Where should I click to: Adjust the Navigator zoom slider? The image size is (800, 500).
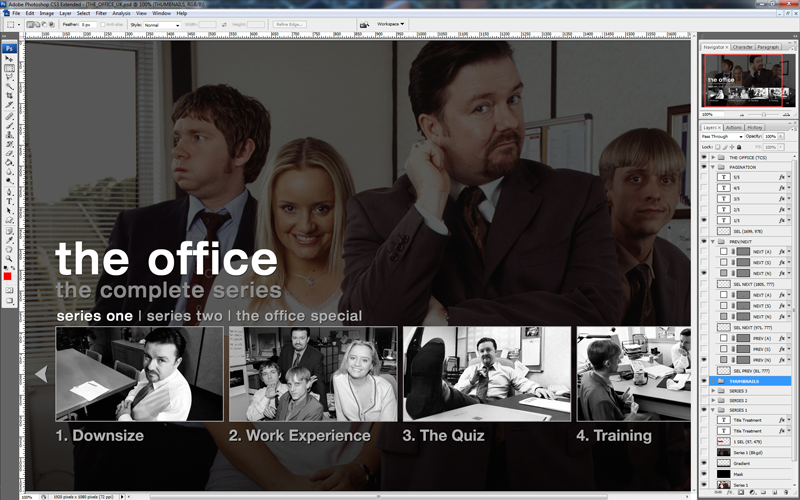click(764, 115)
